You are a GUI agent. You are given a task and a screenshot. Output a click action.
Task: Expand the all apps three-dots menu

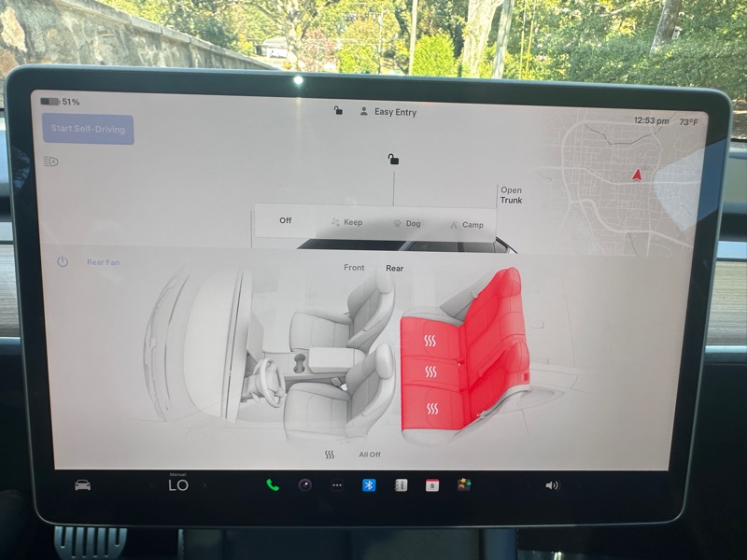coord(337,485)
